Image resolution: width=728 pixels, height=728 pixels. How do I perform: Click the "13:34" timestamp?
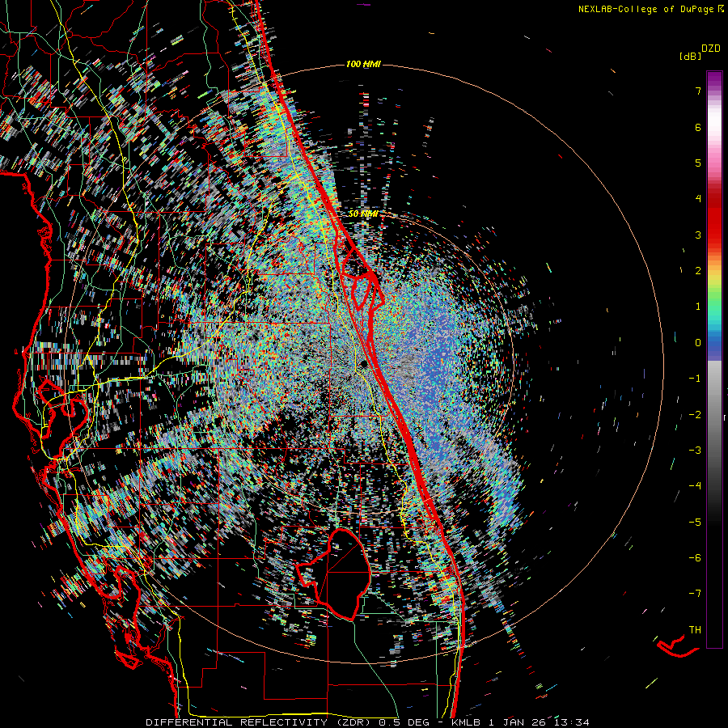click(573, 722)
